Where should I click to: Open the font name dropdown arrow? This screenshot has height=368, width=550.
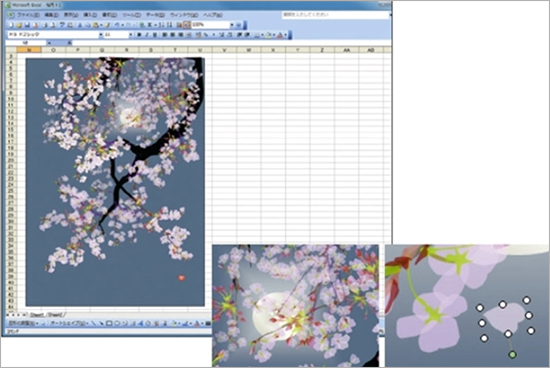(101, 35)
